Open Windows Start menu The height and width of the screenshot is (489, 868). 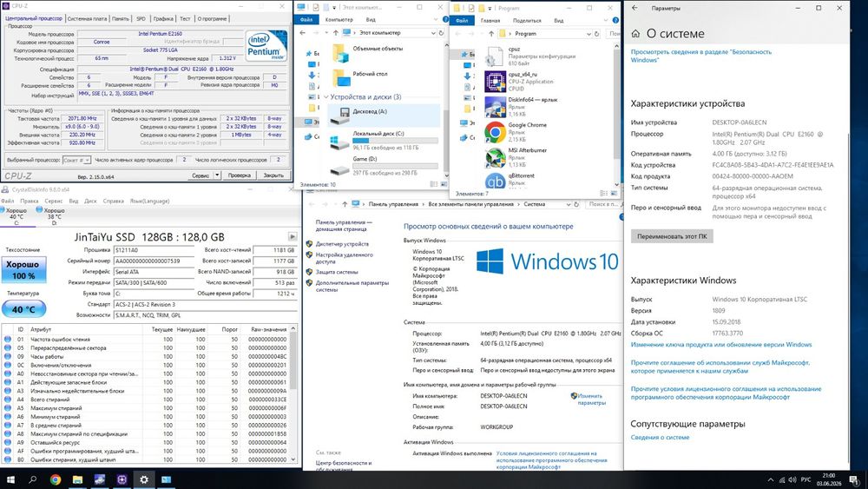(x=10, y=479)
